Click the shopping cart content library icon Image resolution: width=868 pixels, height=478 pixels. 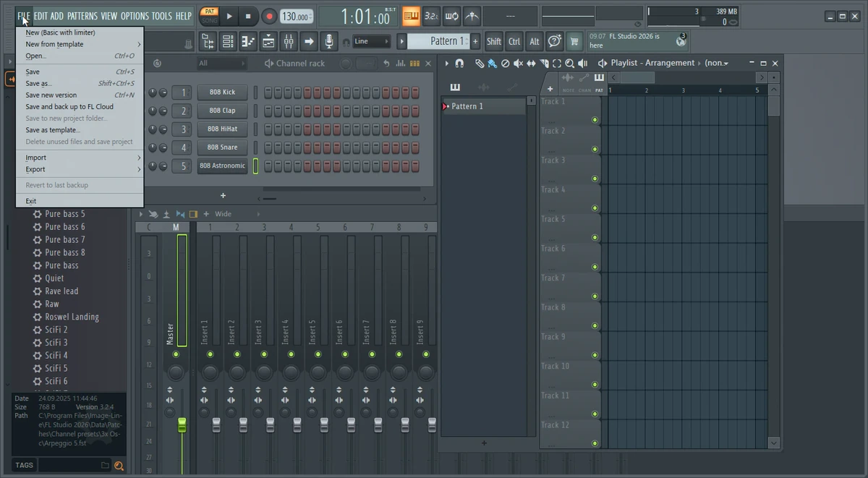point(574,41)
